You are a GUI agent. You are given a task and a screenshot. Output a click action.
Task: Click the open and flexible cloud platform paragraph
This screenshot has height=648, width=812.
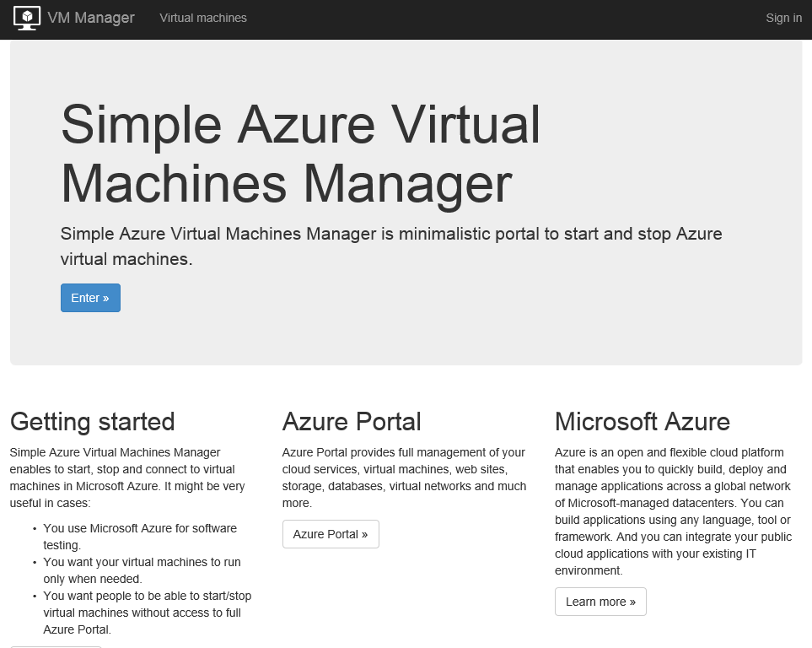673,511
